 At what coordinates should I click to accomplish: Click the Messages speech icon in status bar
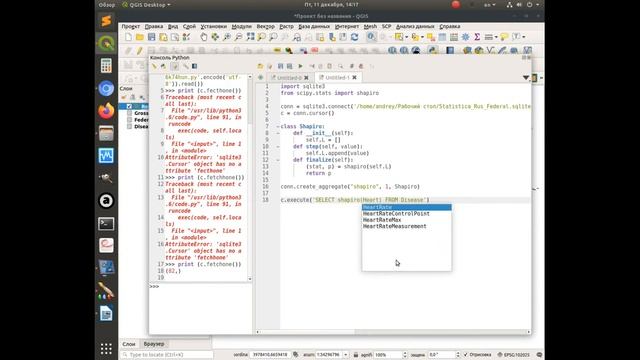tap(539, 355)
